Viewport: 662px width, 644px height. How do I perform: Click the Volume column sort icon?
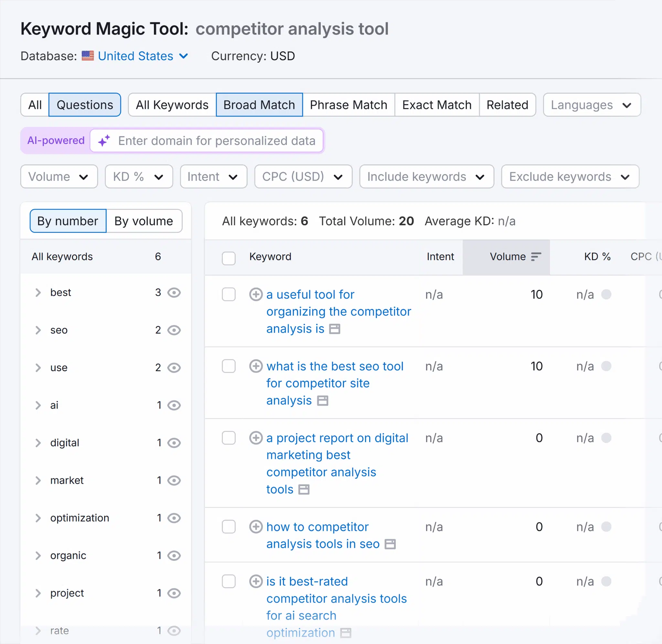click(x=536, y=257)
